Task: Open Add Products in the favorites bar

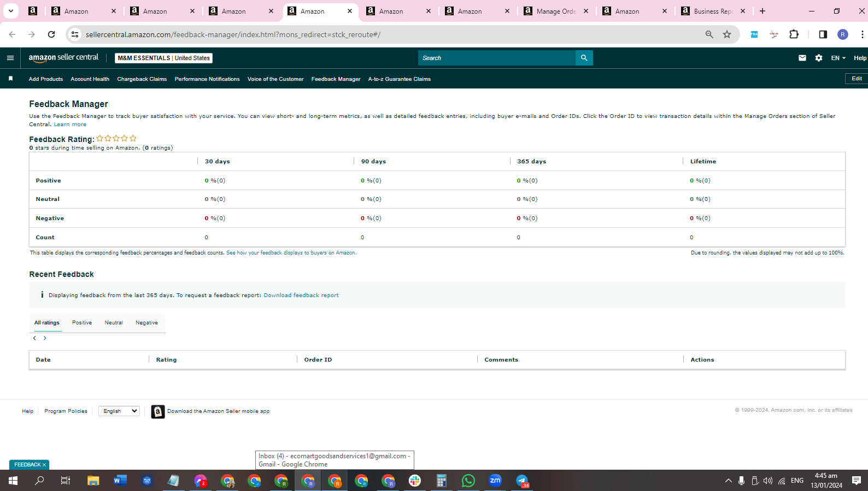Action: pyautogui.click(x=46, y=79)
